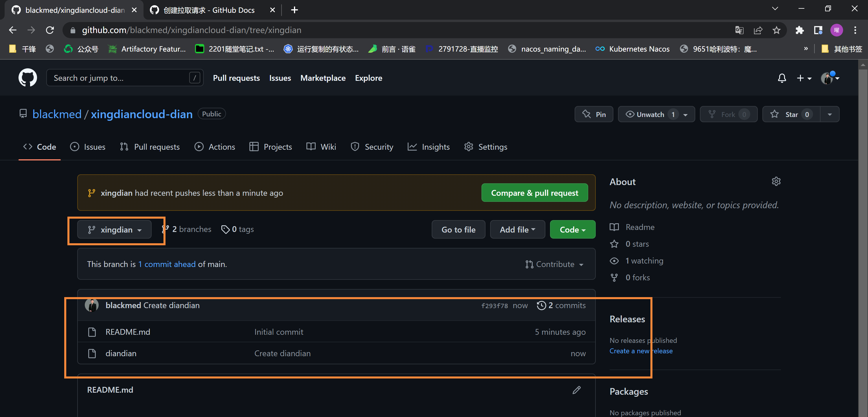Click the 0 tags link

[x=237, y=229]
